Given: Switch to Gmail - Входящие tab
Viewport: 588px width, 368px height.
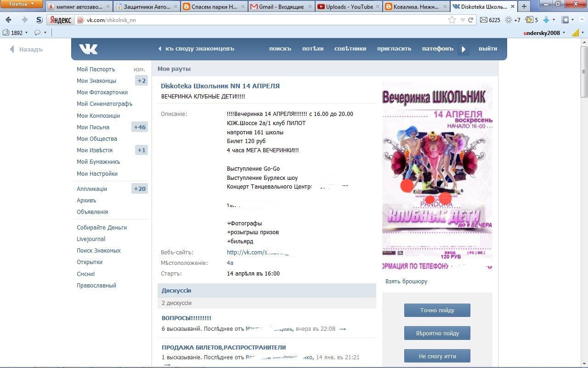Looking at the screenshot, I should (282, 6).
